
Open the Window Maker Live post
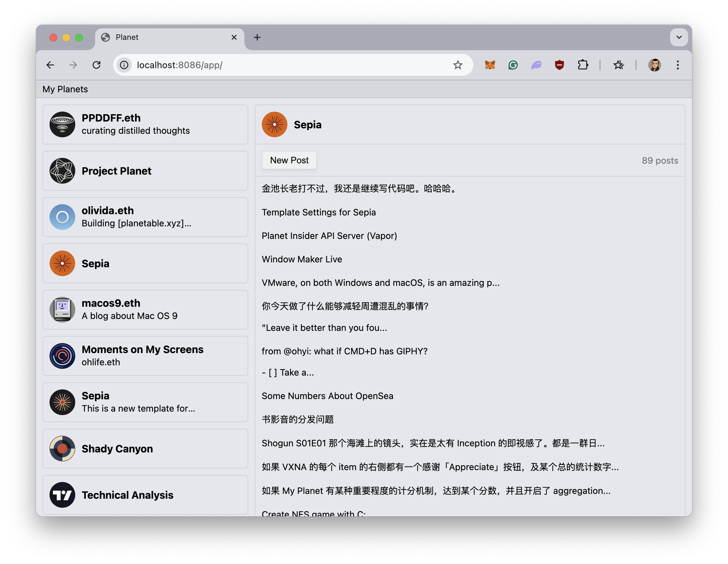[x=302, y=259]
